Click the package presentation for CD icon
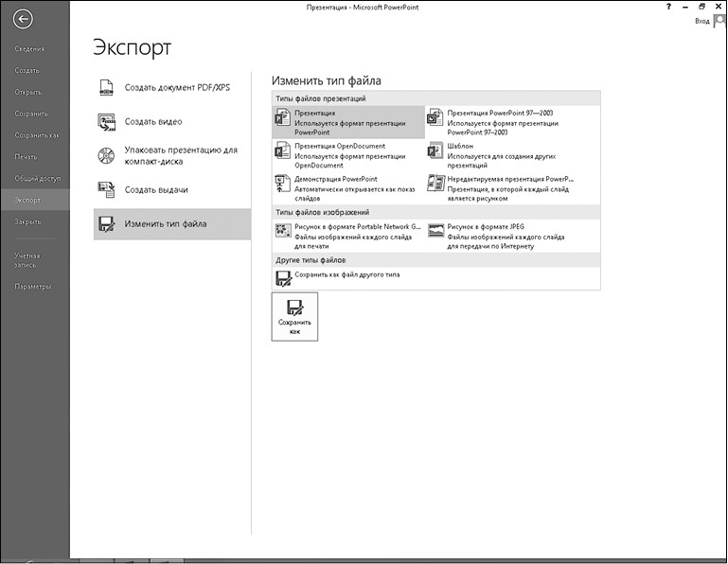The image size is (728, 564). coord(107,155)
